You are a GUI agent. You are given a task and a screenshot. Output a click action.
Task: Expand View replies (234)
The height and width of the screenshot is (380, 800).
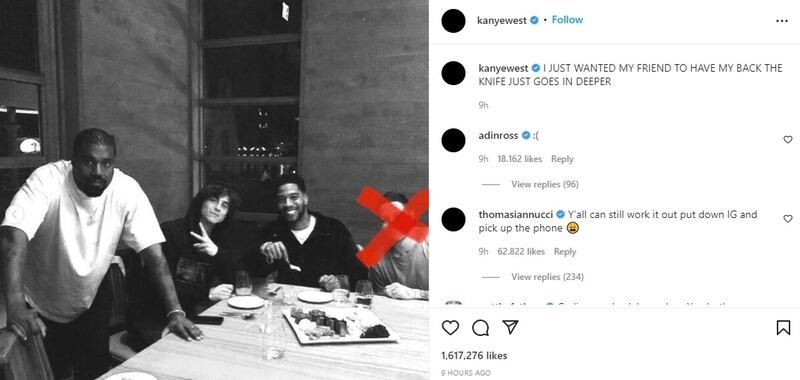[547, 277]
